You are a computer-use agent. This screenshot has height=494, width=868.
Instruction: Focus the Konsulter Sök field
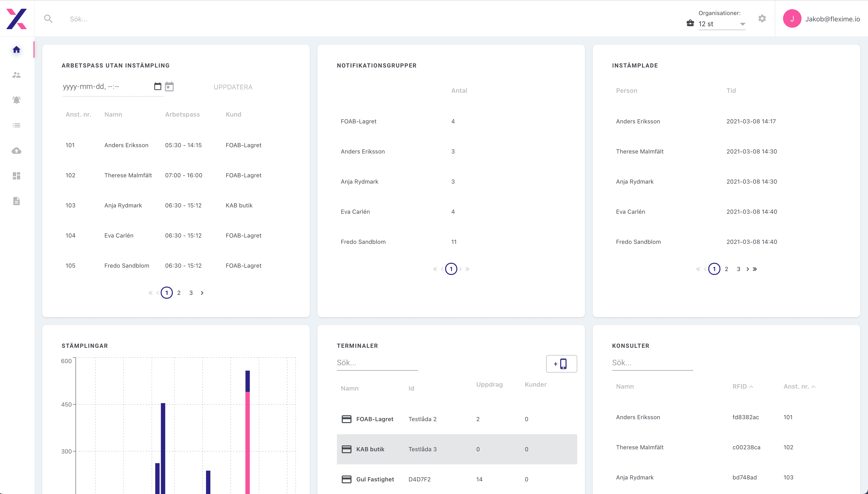pos(652,363)
